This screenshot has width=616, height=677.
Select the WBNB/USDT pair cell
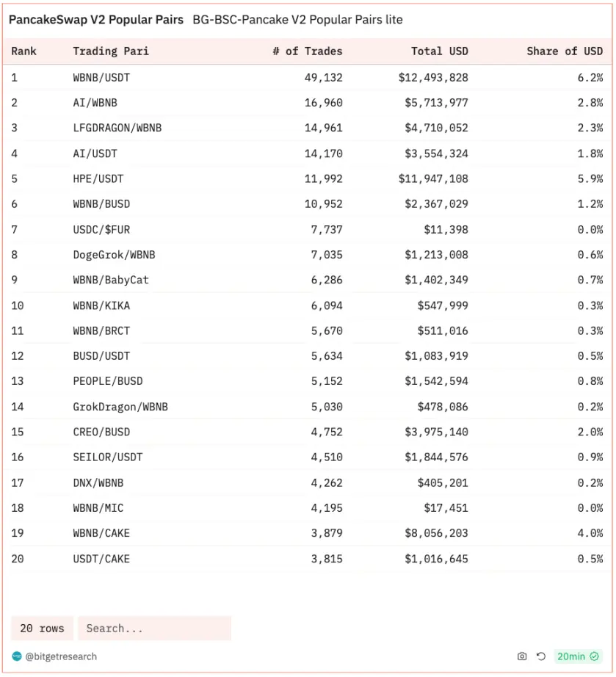click(x=101, y=77)
